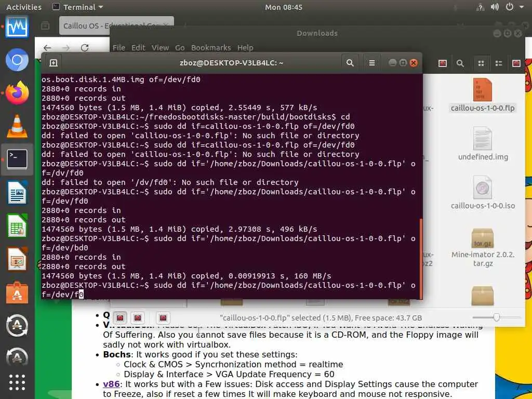Viewport: 532px width, 399px height.
Task: Switch Downloads window to icon grid view
Action: tap(481, 63)
